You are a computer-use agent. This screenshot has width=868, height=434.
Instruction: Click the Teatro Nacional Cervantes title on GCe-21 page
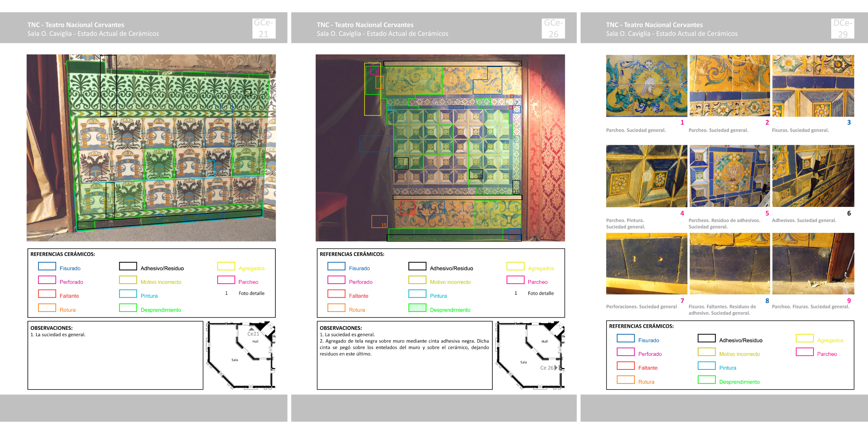pos(76,25)
